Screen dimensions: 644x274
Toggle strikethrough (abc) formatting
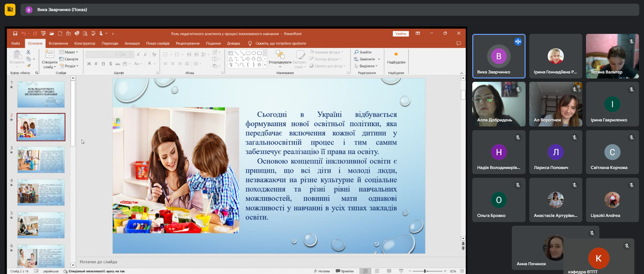(x=118, y=64)
